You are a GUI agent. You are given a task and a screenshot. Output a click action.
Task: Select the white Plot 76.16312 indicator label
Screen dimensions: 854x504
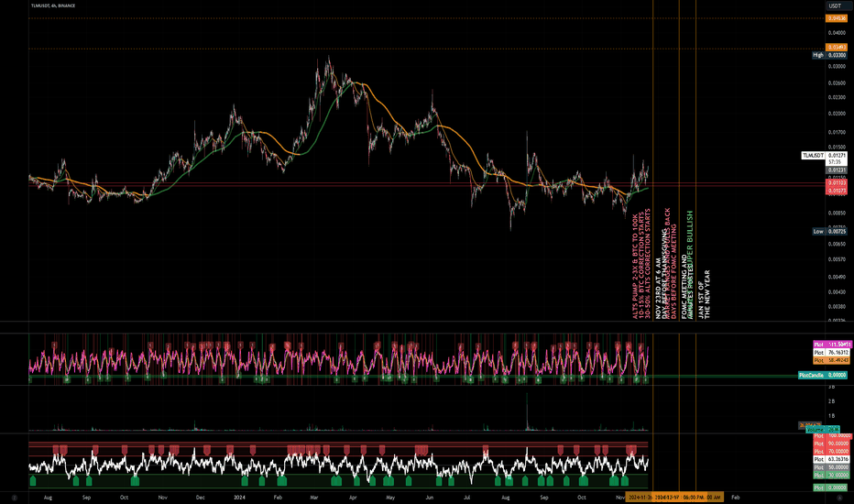(x=832, y=353)
